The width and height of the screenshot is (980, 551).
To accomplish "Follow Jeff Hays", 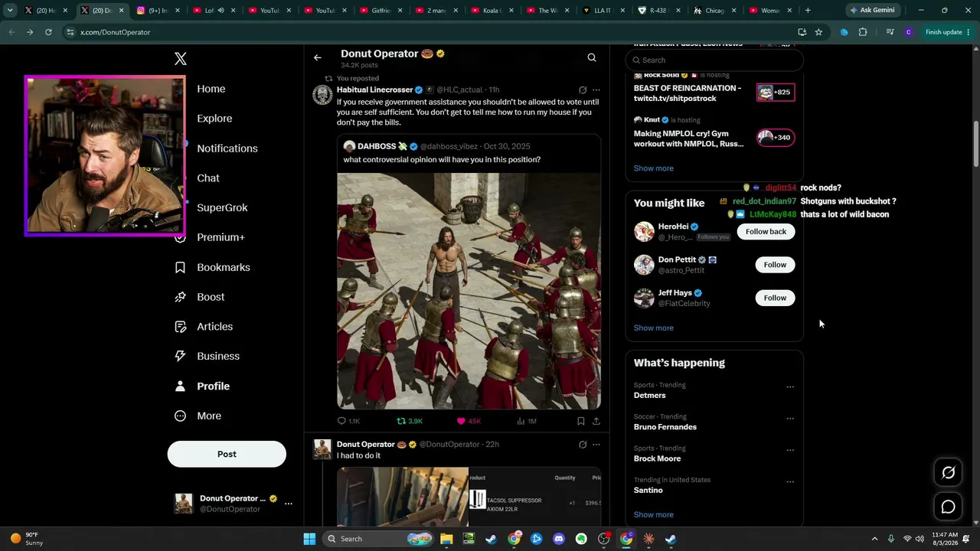I will click(775, 298).
